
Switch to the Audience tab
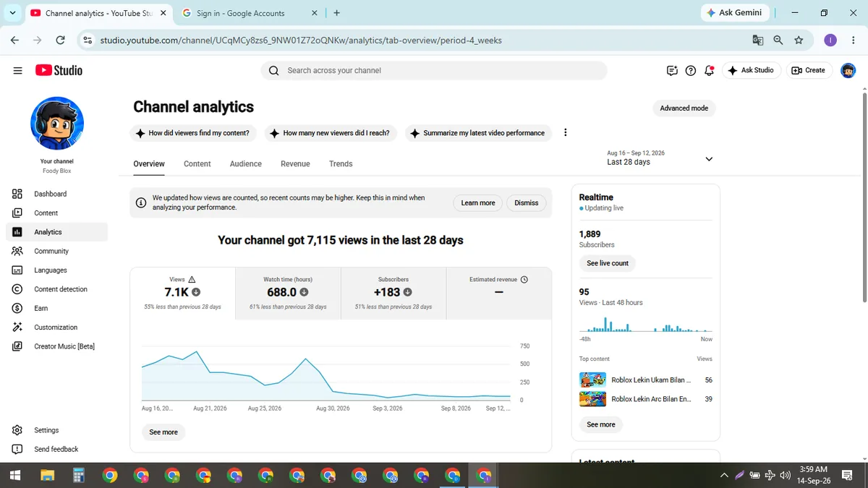point(246,164)
